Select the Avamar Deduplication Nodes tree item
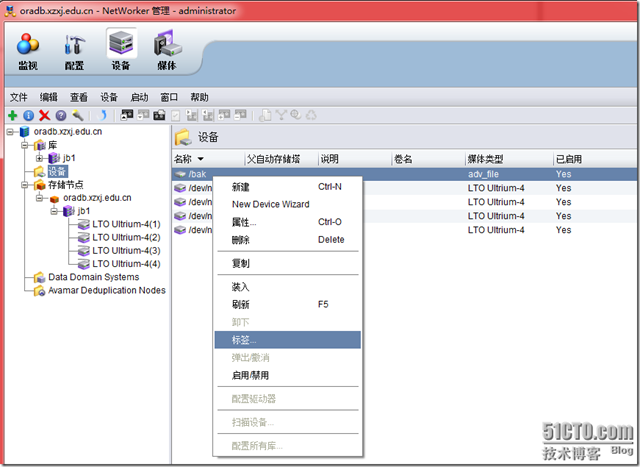640x467 pixels. click(107, 290)
